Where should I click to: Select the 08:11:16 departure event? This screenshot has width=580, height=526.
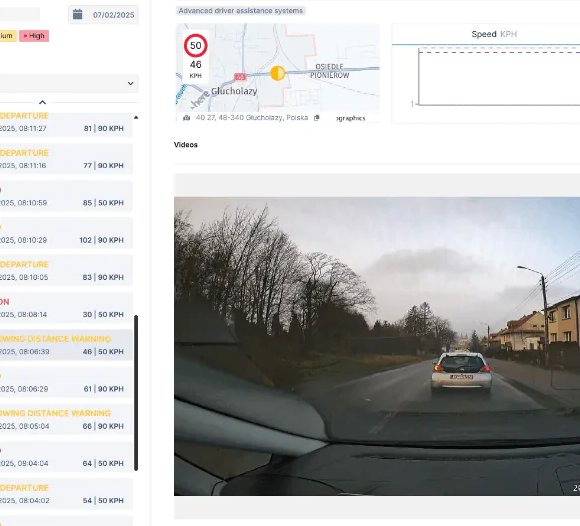66,159
